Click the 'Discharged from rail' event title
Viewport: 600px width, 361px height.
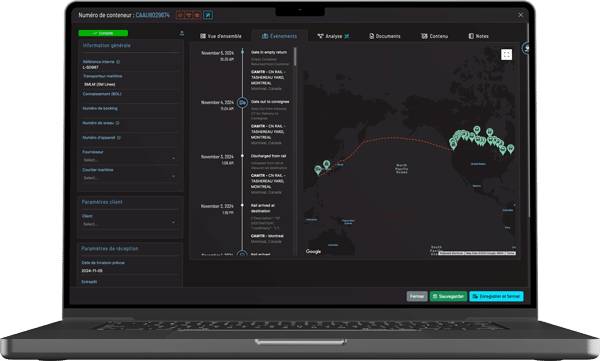point(268,156)
